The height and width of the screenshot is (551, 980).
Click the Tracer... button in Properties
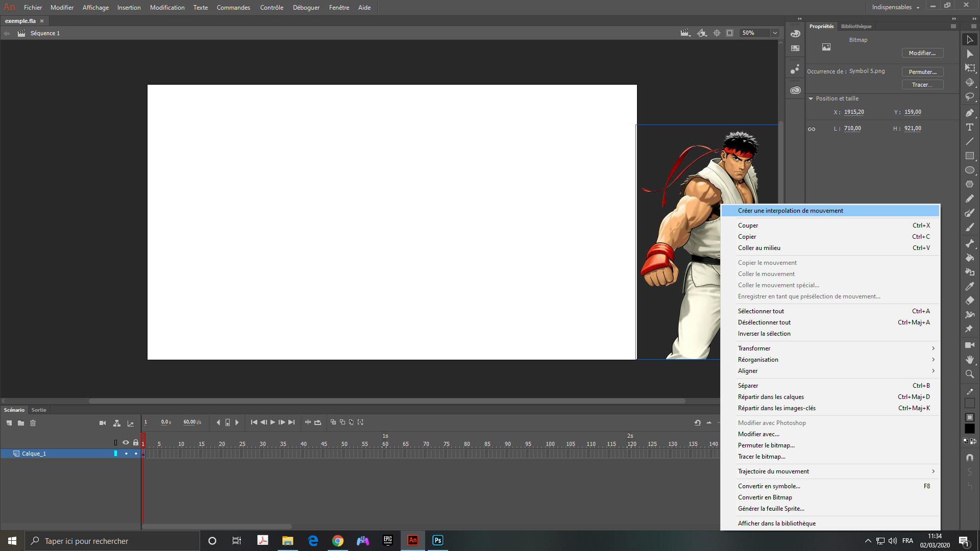click(x=922, y=85)
